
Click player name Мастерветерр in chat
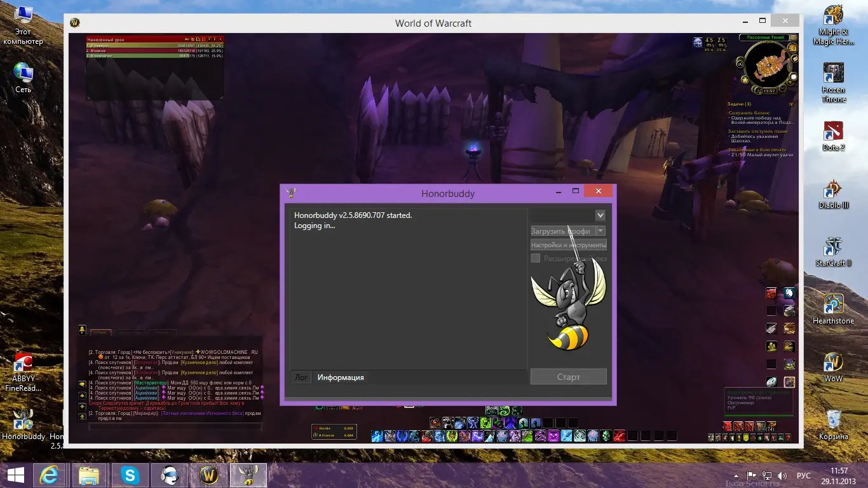151,383
